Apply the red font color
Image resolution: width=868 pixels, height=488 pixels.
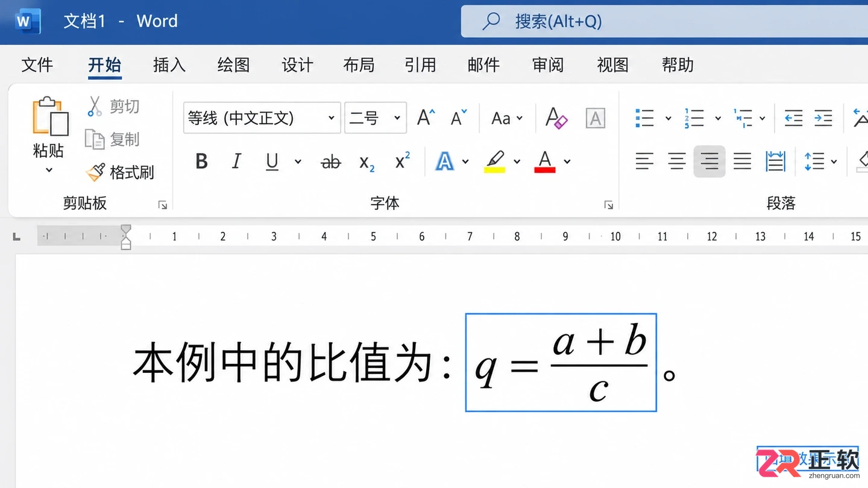click(545, 161)
